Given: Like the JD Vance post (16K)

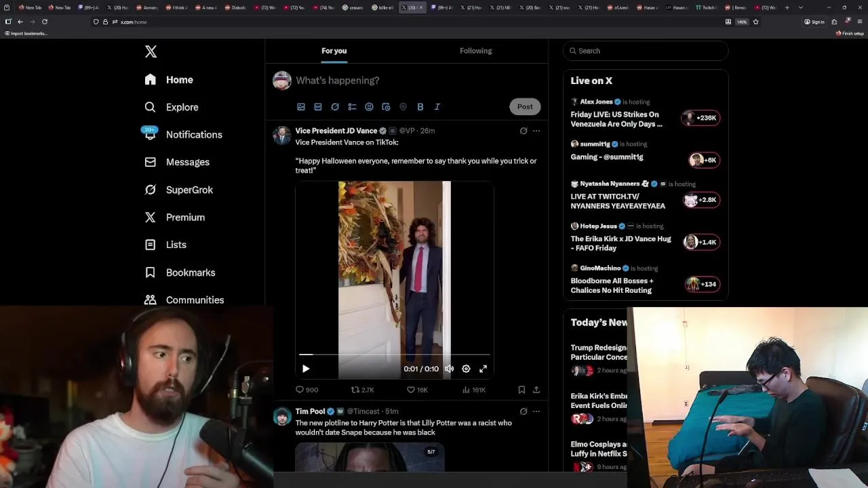Looking at the screenshot, I should (x=416, y=390).
